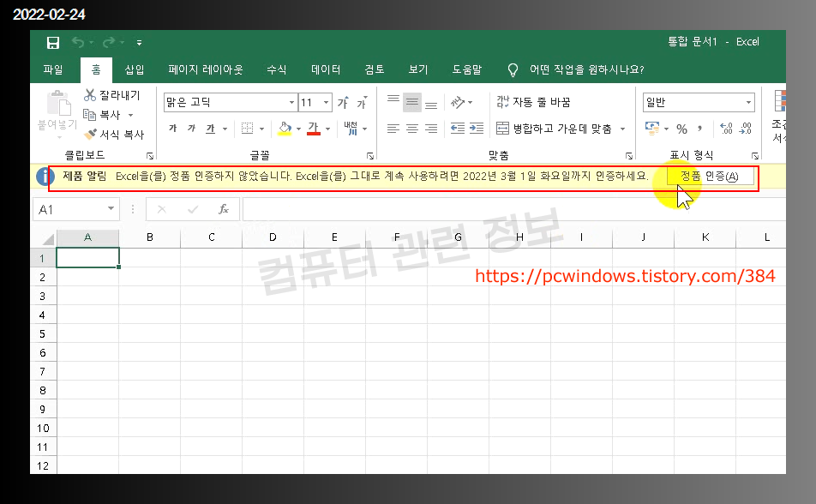The width and height of the screenshot is (816, 504).
Task: Click the Undo arrow icon
Action: [x=77, y=43]
